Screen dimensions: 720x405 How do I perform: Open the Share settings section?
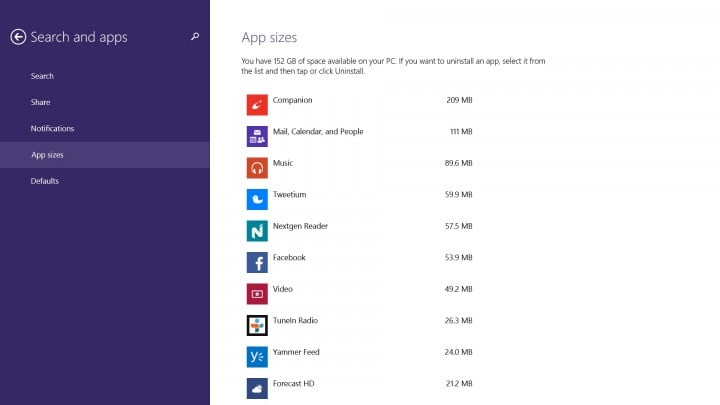pos(105,102)
